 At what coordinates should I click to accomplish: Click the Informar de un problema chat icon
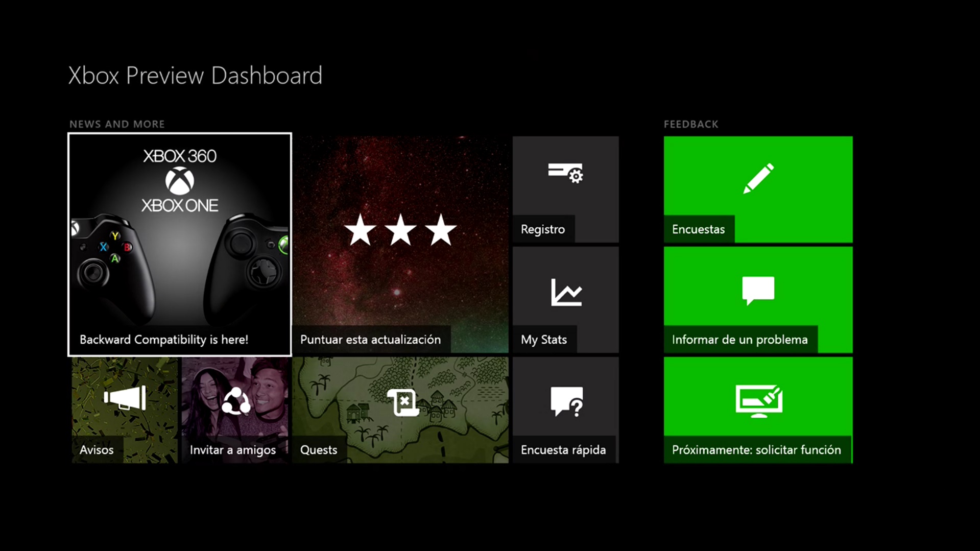coord(758,291)
